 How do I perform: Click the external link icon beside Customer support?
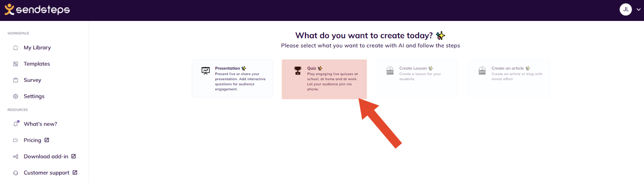coord(75,172)
